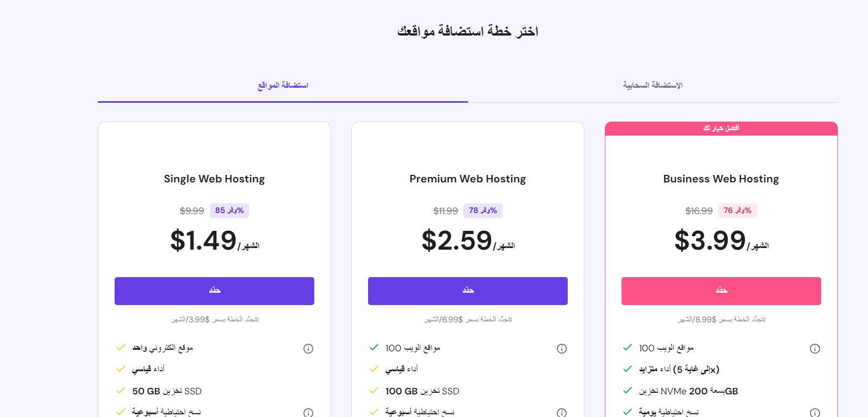
Task: Click the pink best-choice banner on Business card
Action: 721,129
